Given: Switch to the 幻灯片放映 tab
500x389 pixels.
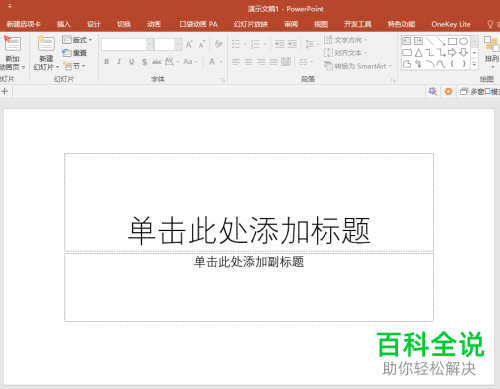Looking at the screenshot, I should tap(251, 24).
